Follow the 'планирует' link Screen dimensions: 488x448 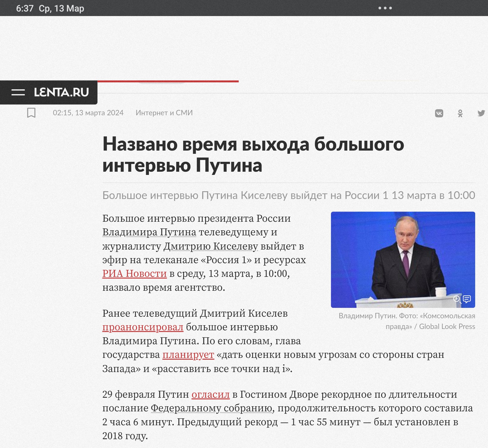(188, 355)
